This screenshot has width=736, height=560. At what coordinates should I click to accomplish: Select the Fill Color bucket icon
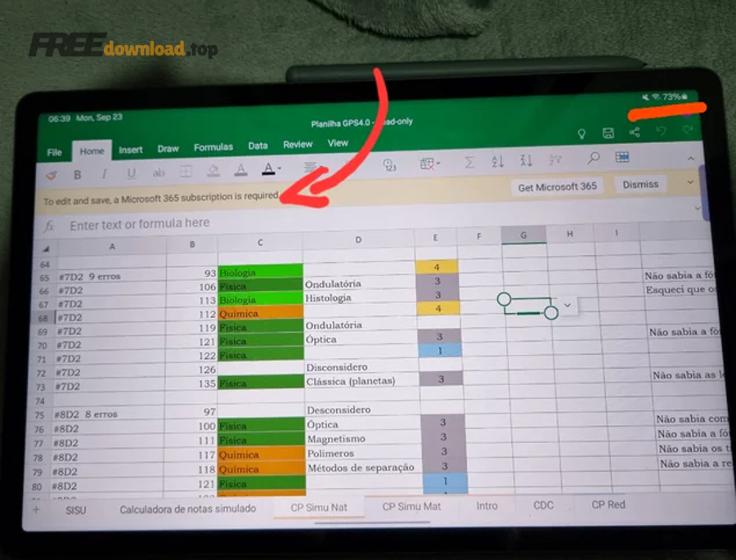(x=213, y=170)
